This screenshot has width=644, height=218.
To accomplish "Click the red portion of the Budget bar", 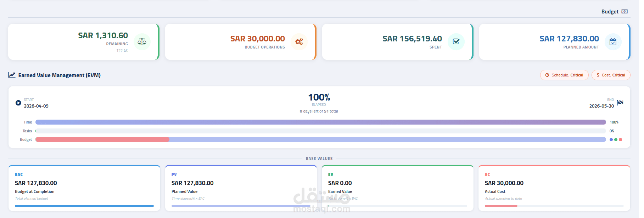I will (102, 139).
